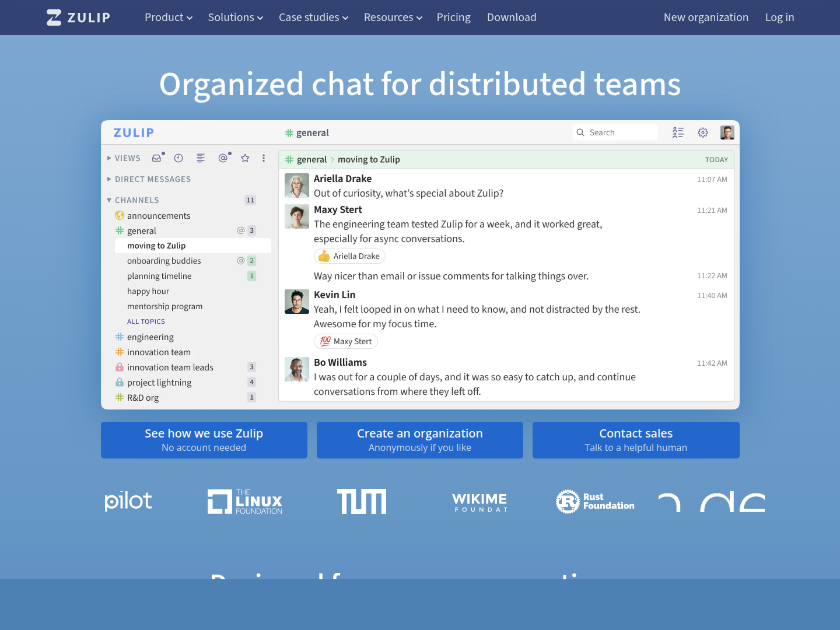Click Log in
The width and height of the screenshot is (840, 630).
(779, 17)
